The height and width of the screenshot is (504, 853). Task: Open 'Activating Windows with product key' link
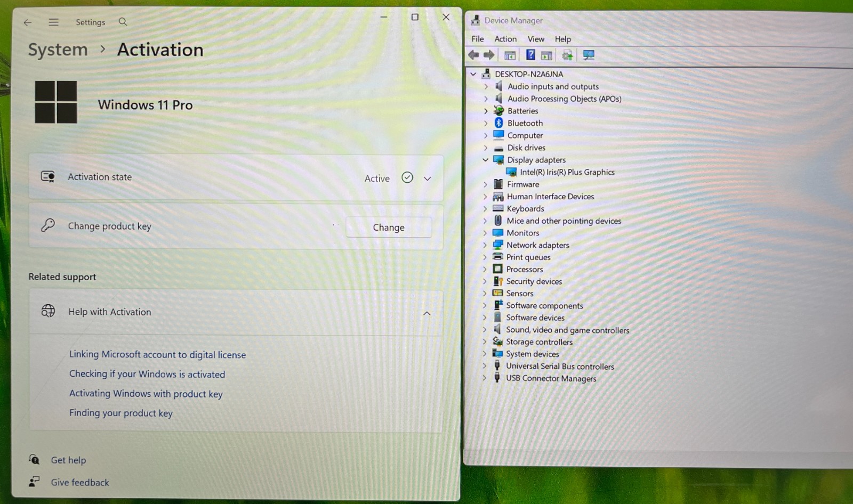(146, 394)
